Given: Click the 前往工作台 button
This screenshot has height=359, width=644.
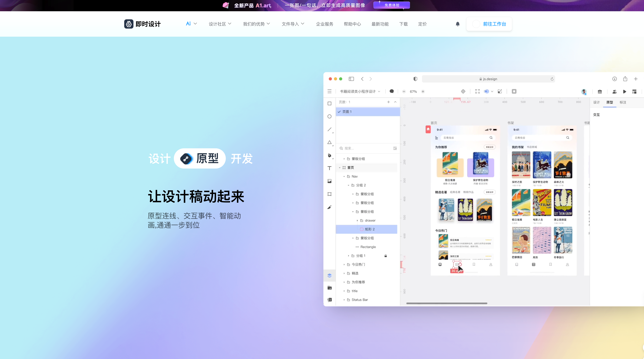Looking at the screenshot, I should pos(489,24).
